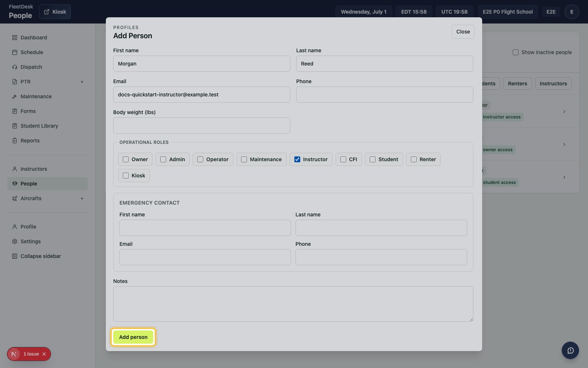This screenshot has height=368, width=588.
Task: Click the Profile user icon
Action: 15,227
